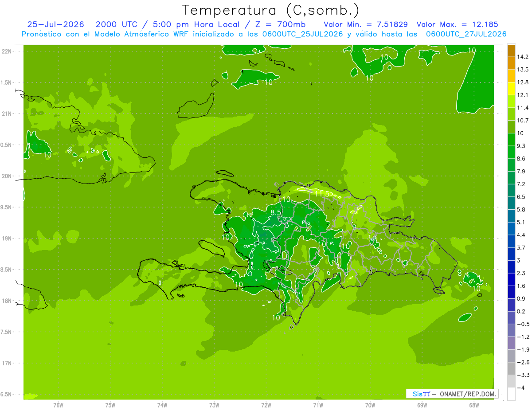Click the "69W" longitude axis label
The image size is (532, 411).
[422, 405]
